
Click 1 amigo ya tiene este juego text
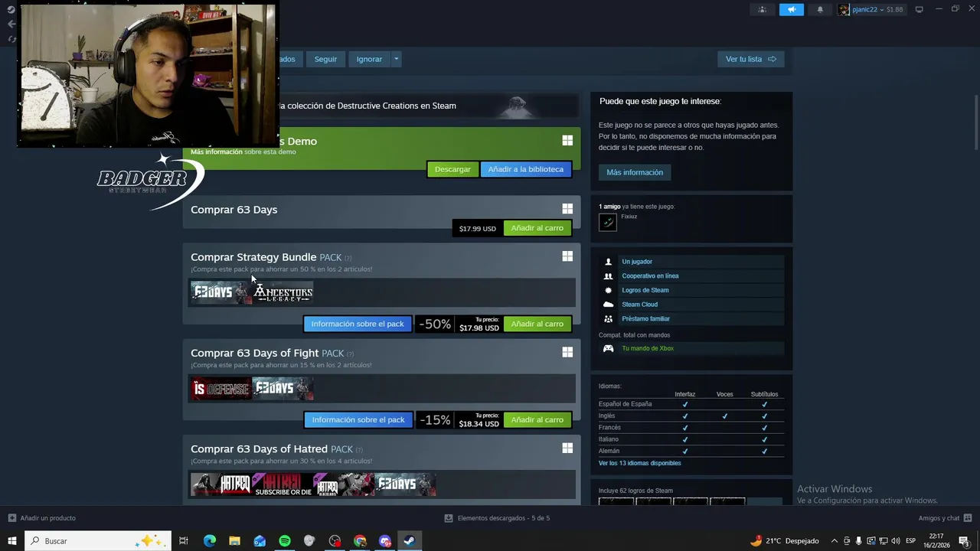tap(636, 207)
